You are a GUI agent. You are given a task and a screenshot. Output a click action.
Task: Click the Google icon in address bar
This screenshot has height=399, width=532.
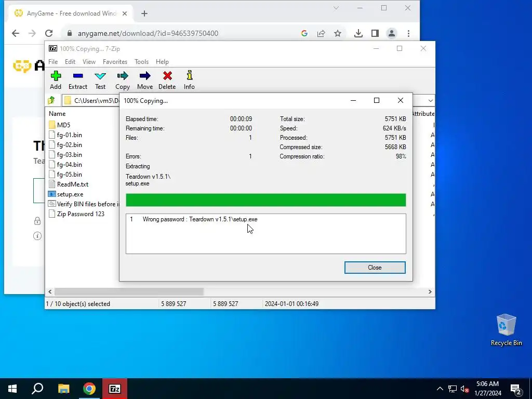pyautogui.click(x=304, y=33)
